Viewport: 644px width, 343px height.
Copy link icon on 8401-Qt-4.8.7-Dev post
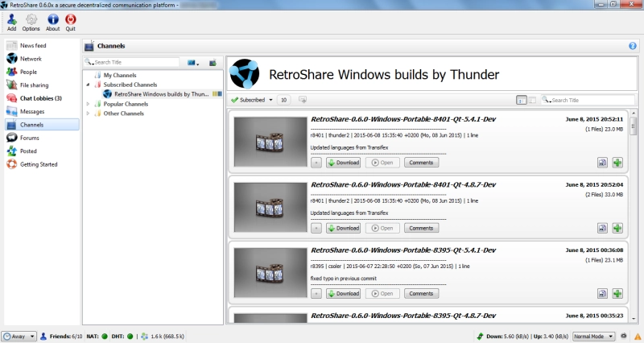point(602,228)
